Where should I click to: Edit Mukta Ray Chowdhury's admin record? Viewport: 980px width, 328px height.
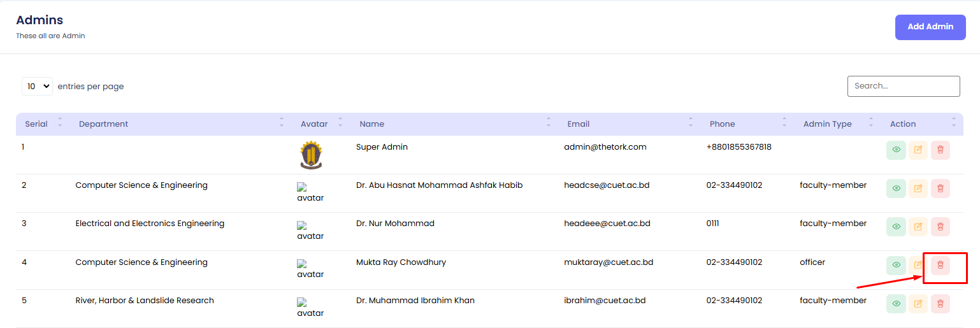click(x=918, y=265)
